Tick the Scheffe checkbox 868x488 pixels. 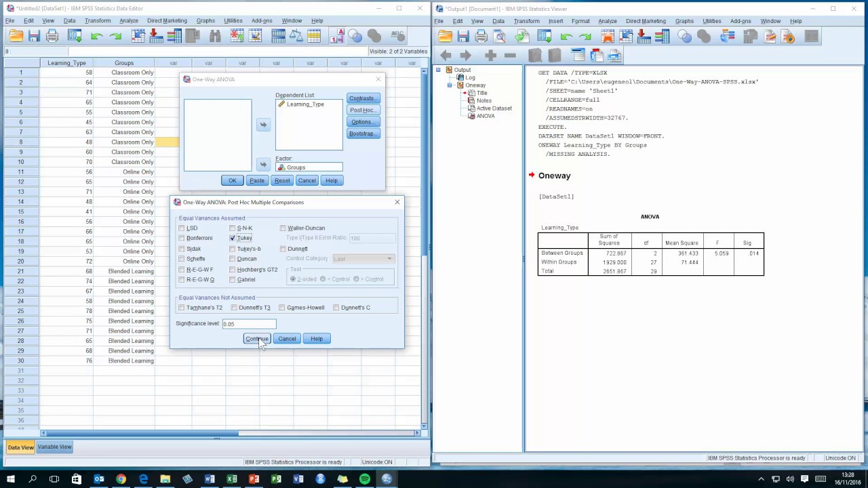182,259
